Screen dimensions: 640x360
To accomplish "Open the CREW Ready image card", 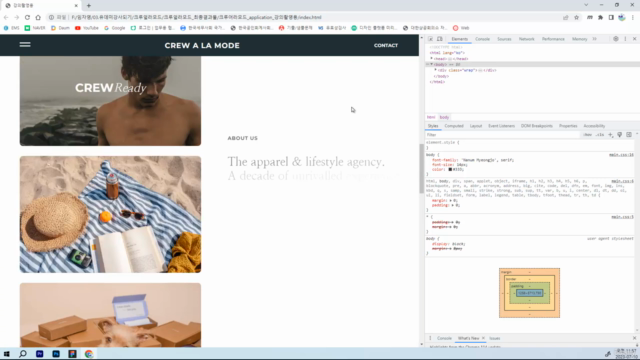I will click(110, 101).
